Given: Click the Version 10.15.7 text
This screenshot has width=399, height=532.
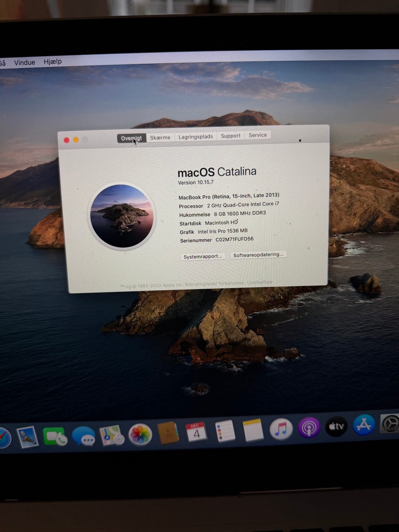Looking at the screenshot, I should pos(196,182).
